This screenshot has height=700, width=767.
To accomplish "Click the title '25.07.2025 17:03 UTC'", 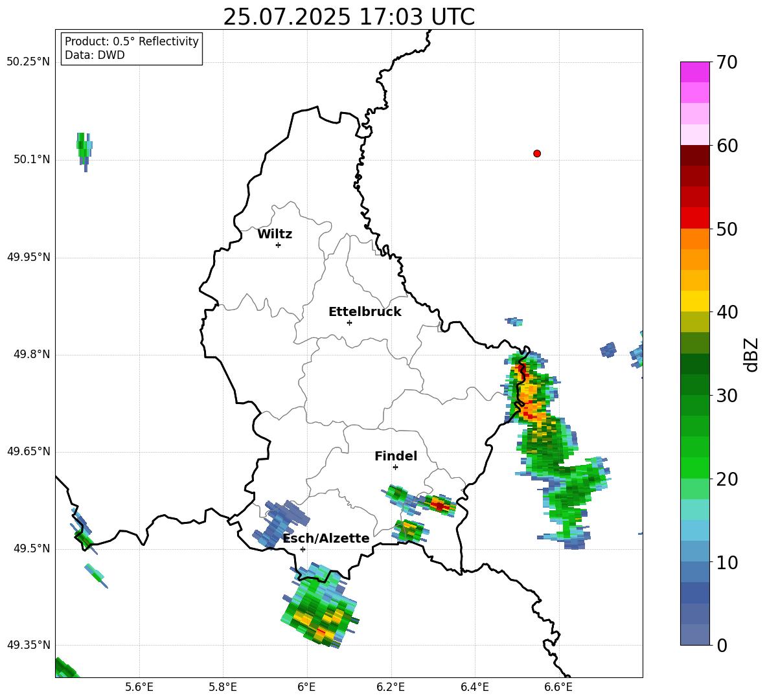I will pyautogui.click(x=349, y=17).
